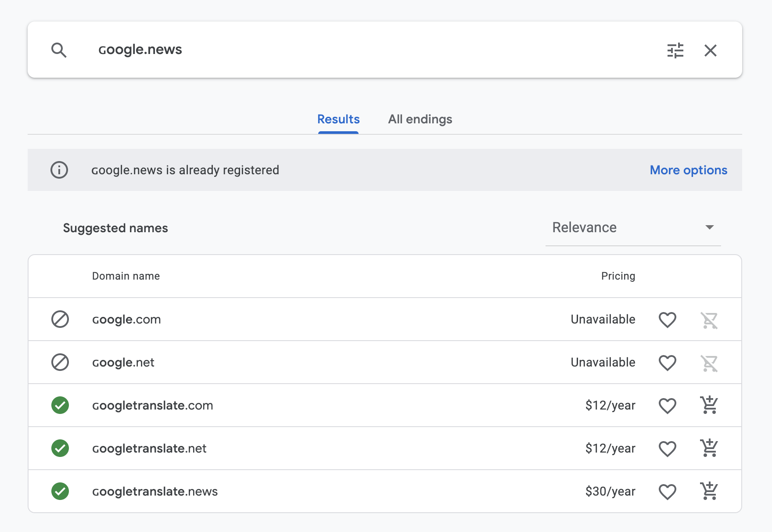This screenshot has width=772, height=532.
Task: Add googletranslate.news to cart
Action: click(x=709, y=491)
